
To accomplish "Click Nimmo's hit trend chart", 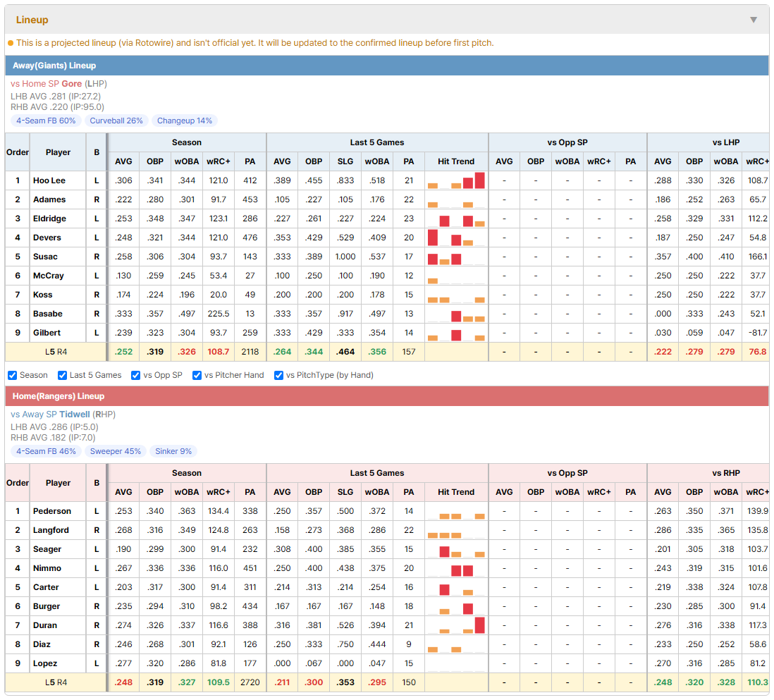I will click(x=456, y=568).
